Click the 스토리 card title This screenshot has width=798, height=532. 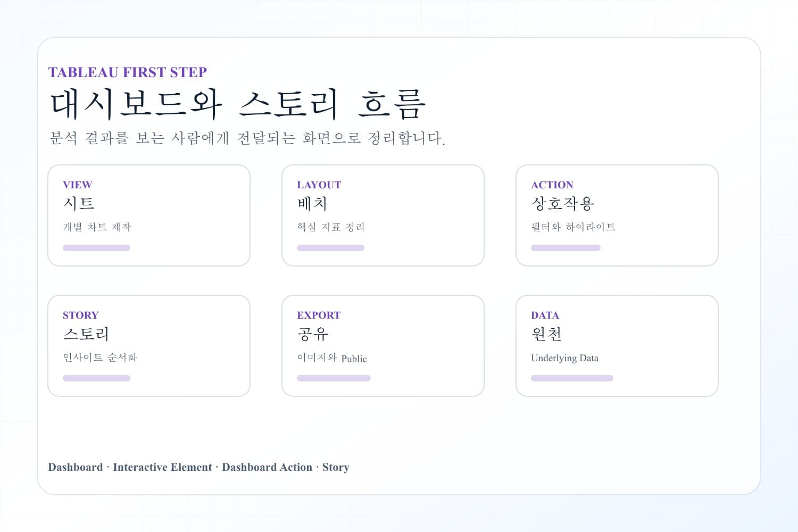pyautogui.click(x=86, y=334)
